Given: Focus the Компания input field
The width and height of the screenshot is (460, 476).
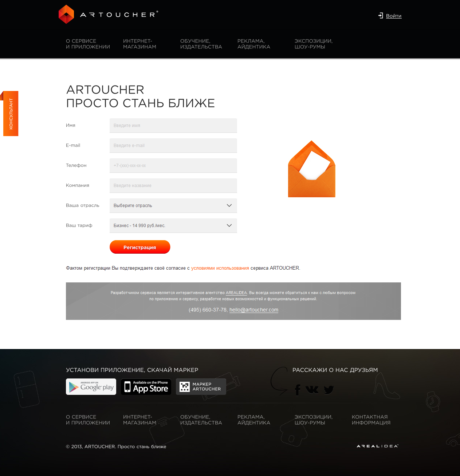Looking at the screenshot, I should point(173,186).
